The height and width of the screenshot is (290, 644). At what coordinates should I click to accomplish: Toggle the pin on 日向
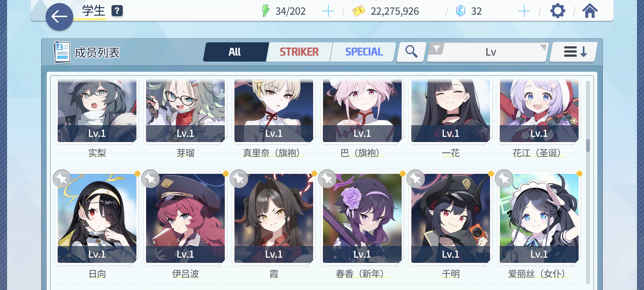point(62,179)
